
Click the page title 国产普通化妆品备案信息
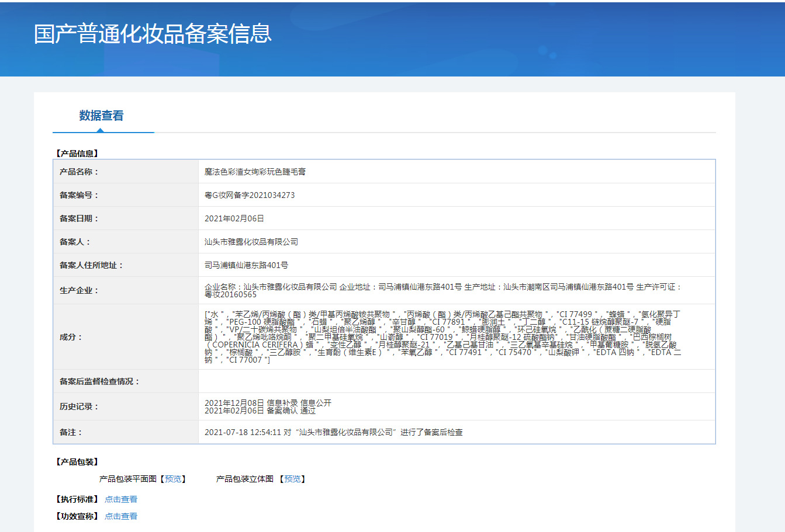[153, 34]
